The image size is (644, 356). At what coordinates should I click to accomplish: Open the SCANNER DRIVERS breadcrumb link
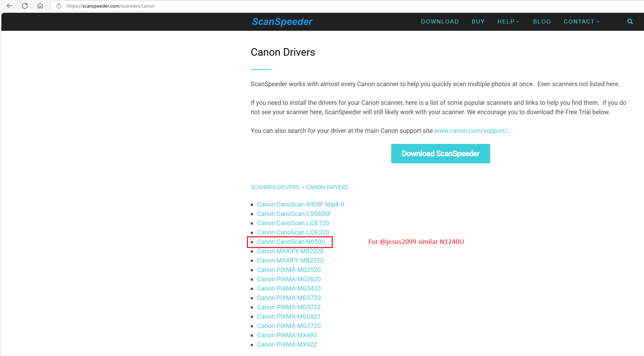[x=275, y=187]
